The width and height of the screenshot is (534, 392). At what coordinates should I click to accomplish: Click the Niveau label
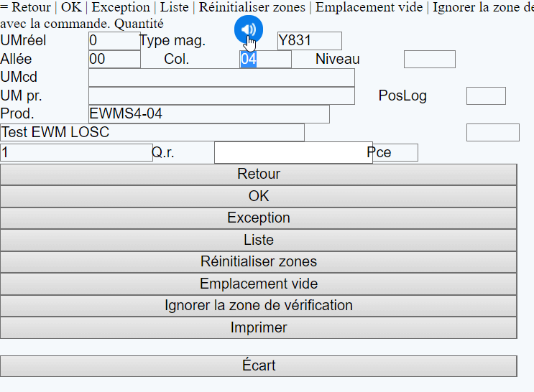tap(338, 59)
